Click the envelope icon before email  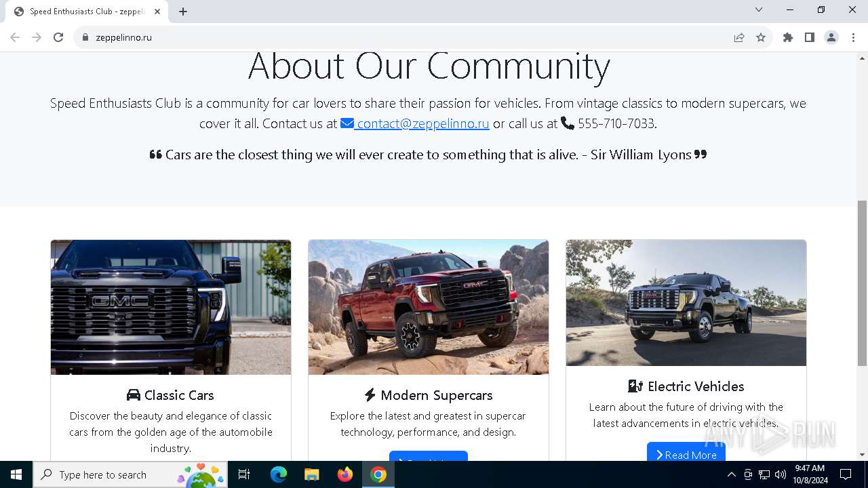347,123
